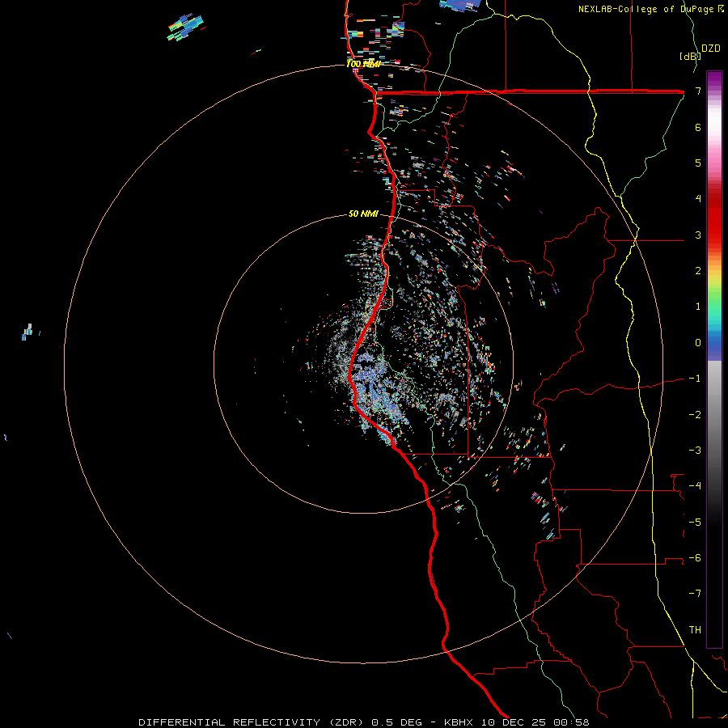Click the 5 value on color scale

coord(698,163)
